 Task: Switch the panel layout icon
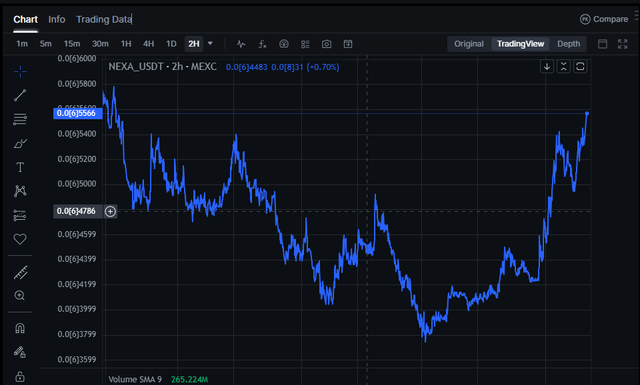tap(602, 44)
